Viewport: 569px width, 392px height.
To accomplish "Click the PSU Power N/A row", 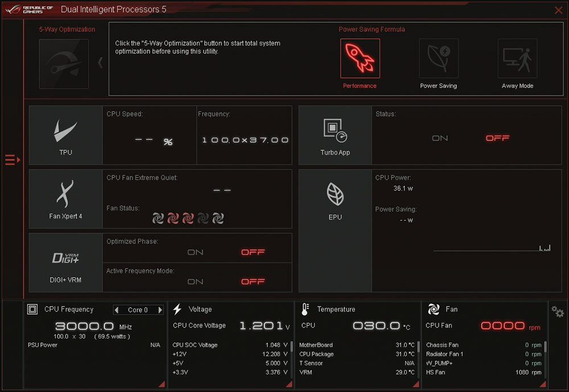I will (94, 345).
